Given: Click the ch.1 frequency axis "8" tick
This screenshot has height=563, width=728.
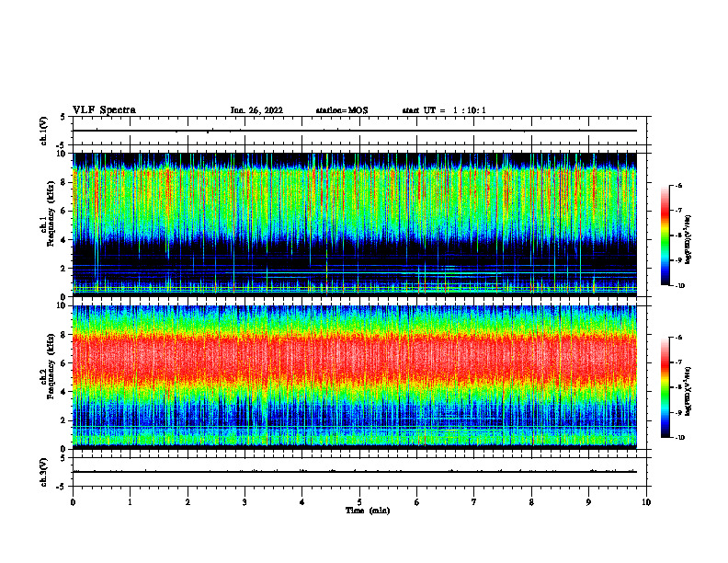Looking at the screenshot, I should 63,182.
